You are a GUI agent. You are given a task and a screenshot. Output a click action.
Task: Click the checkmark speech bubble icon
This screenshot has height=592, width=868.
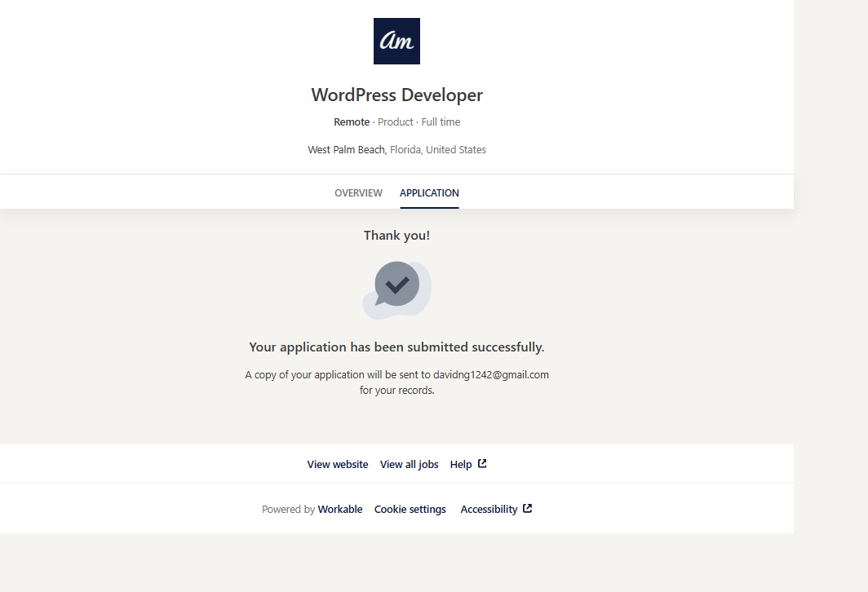396,287
